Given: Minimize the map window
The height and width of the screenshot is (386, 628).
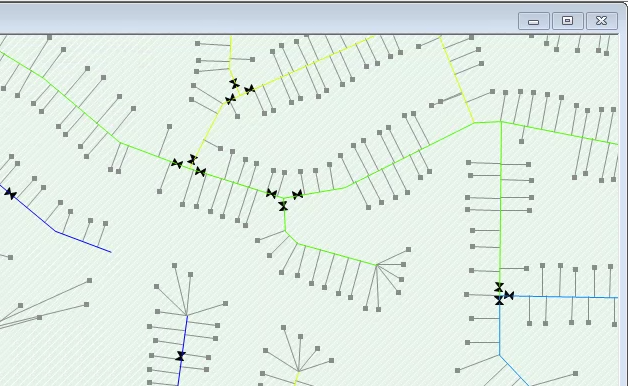Looking at the screenshot, I should 533,21.
